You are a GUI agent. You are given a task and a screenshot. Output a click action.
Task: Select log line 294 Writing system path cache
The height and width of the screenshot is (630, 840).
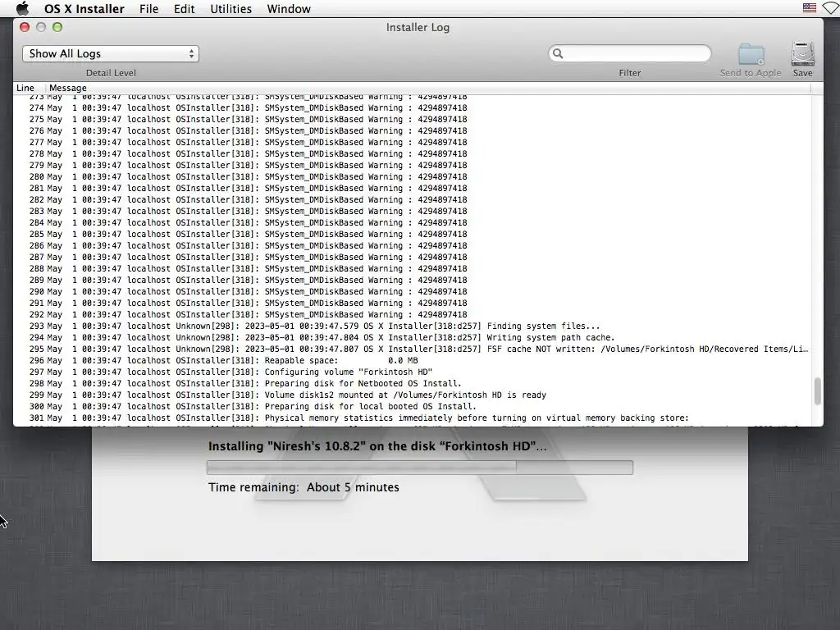click(x=413, y=337)
